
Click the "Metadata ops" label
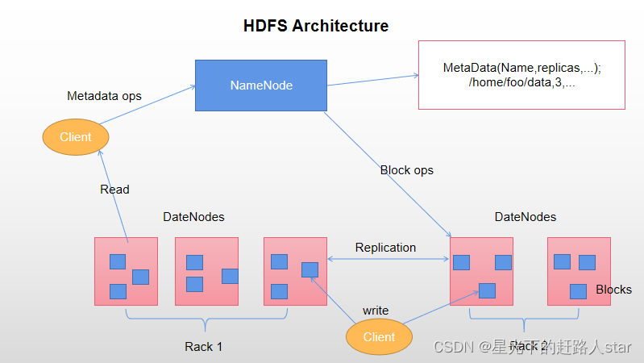pyautogui.click(x=104, y=96)
